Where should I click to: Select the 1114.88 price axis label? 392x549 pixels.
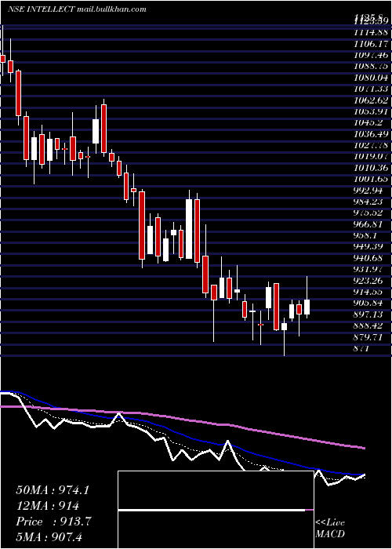point(371,32)
